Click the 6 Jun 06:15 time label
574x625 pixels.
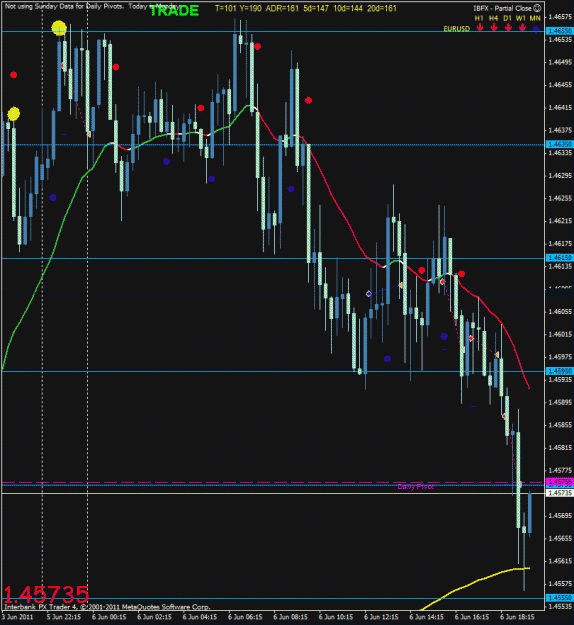246,617
